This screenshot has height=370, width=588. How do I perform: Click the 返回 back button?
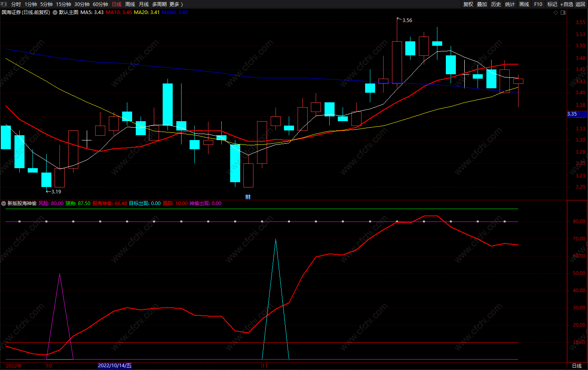click(580, 4)
